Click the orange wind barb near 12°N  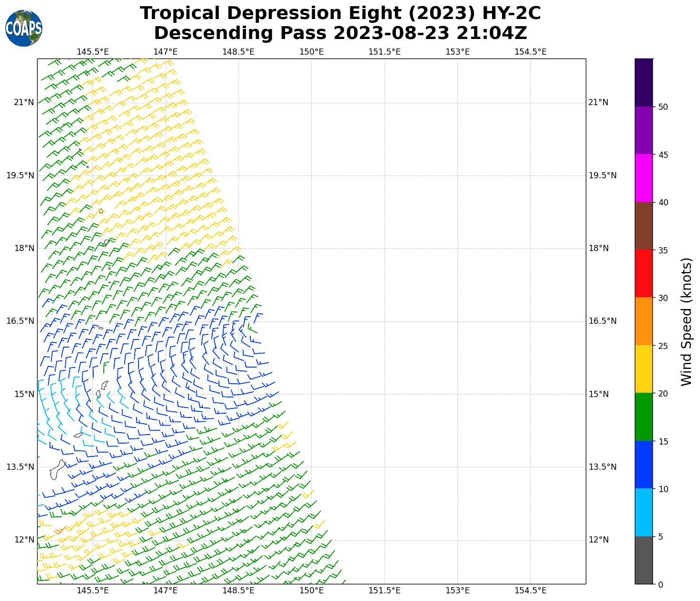click(59, 530)
